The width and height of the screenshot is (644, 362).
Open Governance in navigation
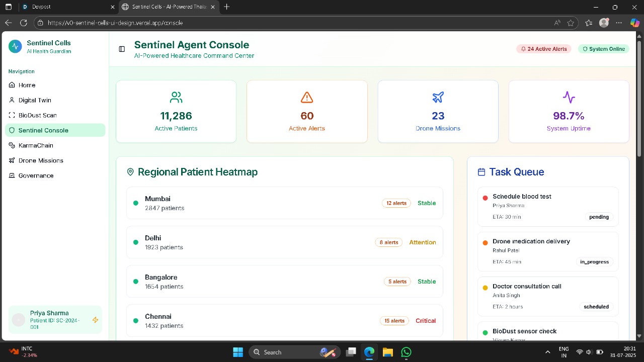click(x=55, y=175)
